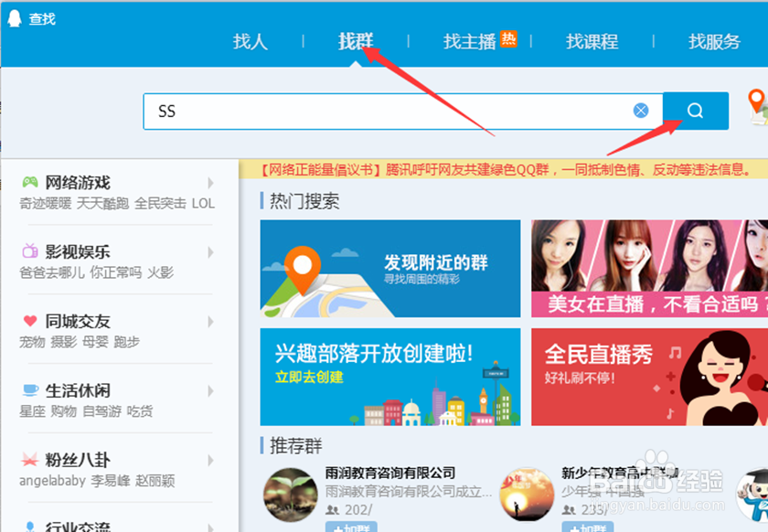Click the magnifier search button
This screenshot has width=768, height=532.
[695, 110]
